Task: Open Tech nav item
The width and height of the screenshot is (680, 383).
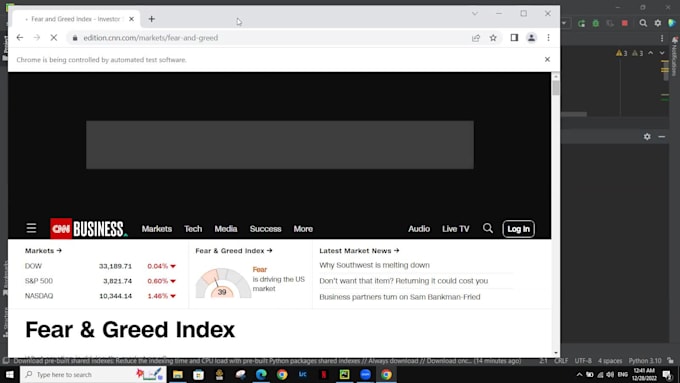Action: pos(193,229)
